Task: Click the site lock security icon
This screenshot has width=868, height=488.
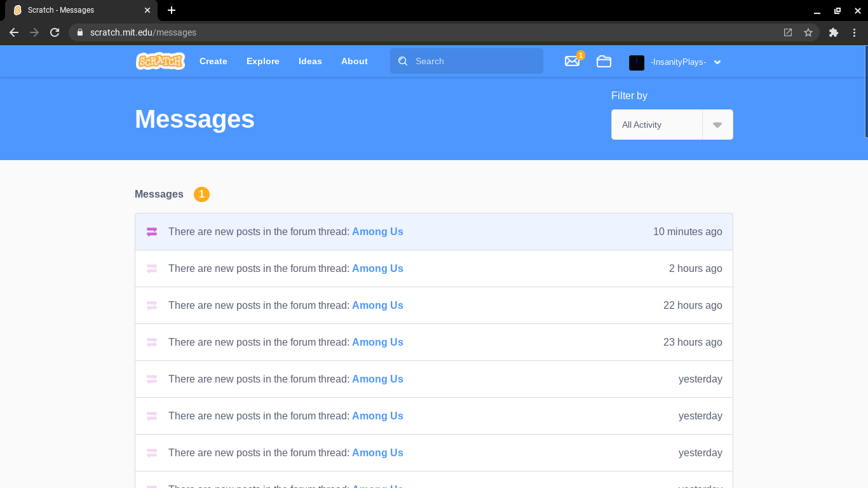Action: click(x=80, y=32)
